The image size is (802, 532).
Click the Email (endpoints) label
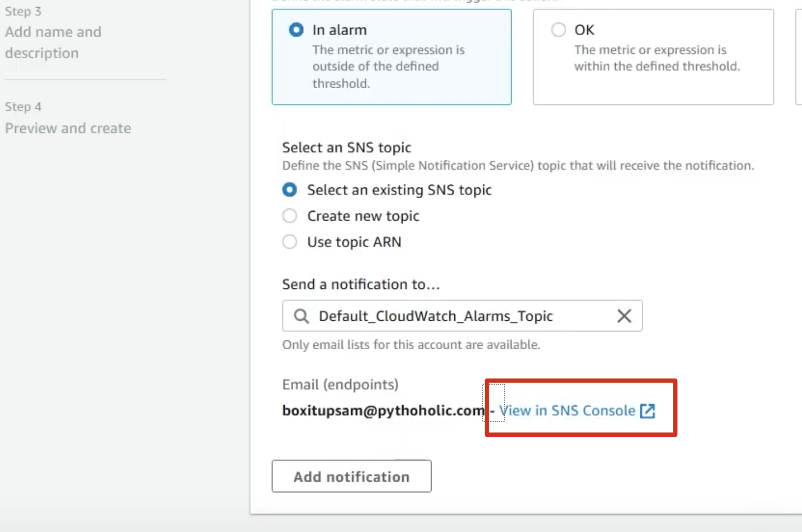(340, 384)
